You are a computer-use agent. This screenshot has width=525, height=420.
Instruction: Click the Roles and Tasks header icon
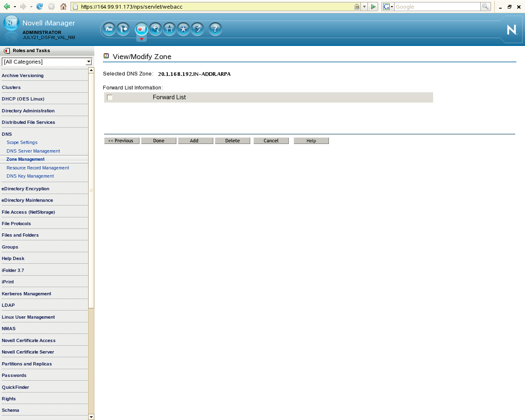click(7, 51)
